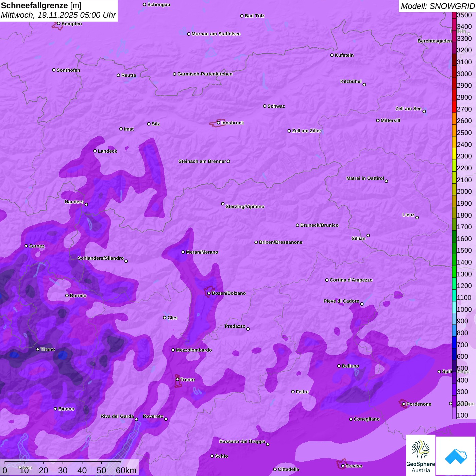Select the Trento city label

click(x=188, y=379)
